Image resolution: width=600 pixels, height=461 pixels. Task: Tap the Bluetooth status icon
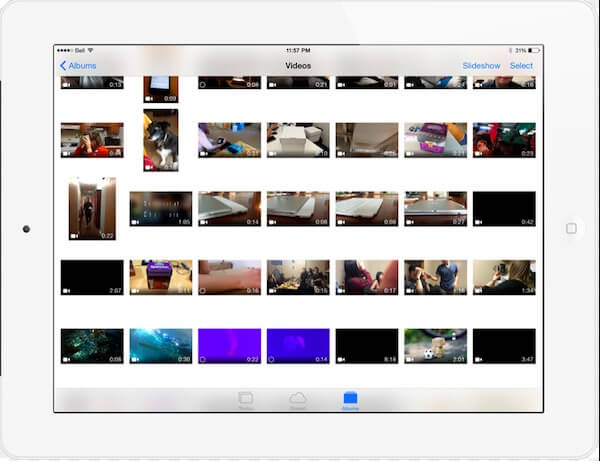click(510, 50)
